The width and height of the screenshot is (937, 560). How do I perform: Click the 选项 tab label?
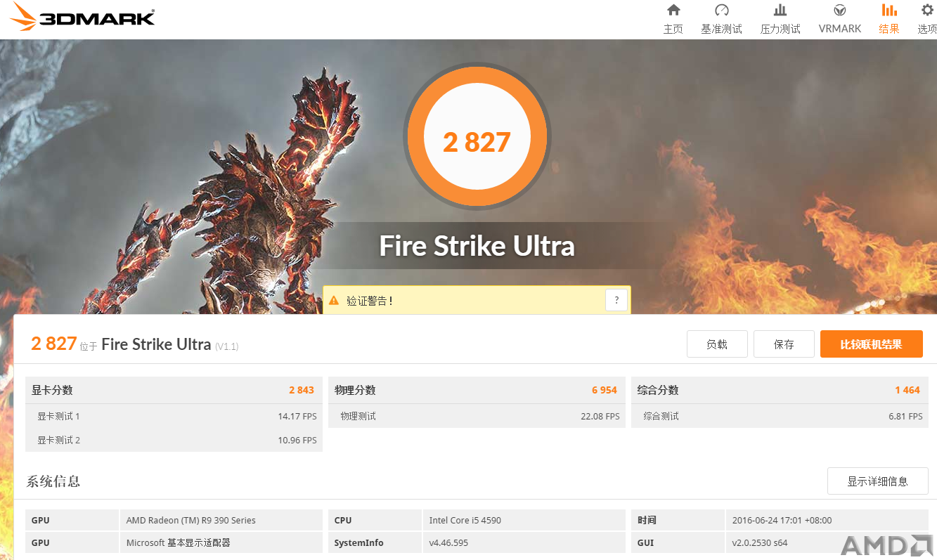tap(927, 29)
